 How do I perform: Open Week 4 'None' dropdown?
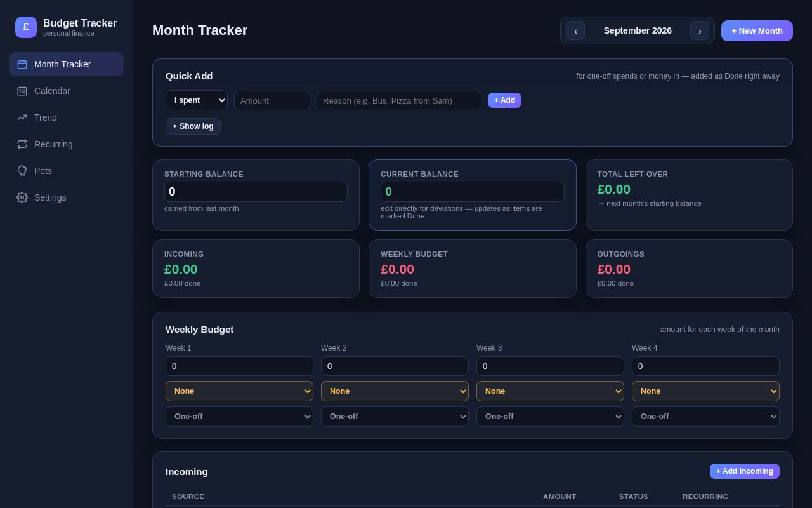point(705,391)
